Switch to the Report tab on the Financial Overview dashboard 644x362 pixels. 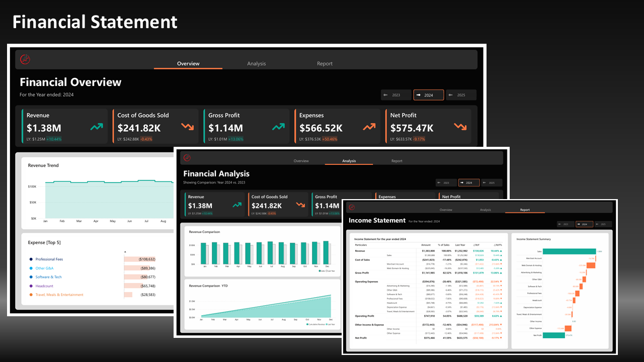pyautogui.click(x=325, y=64)
